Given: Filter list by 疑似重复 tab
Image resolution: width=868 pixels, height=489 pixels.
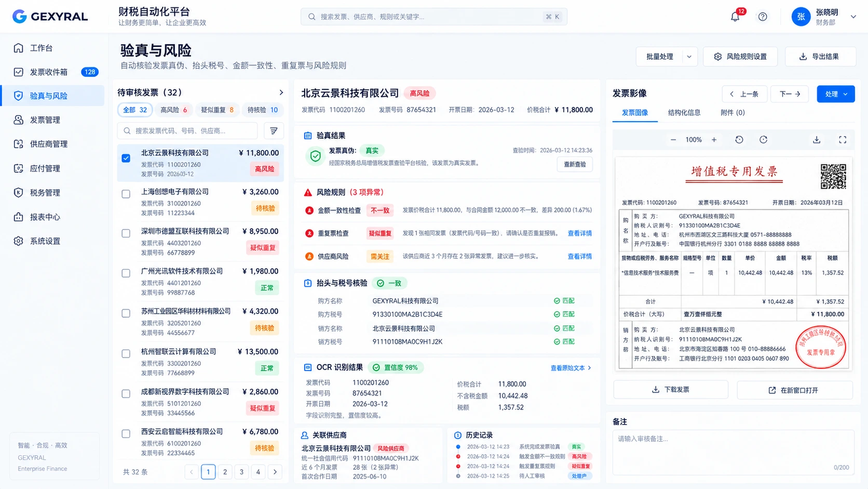Looking at the screenshot, I should click(x=218, y=110).
